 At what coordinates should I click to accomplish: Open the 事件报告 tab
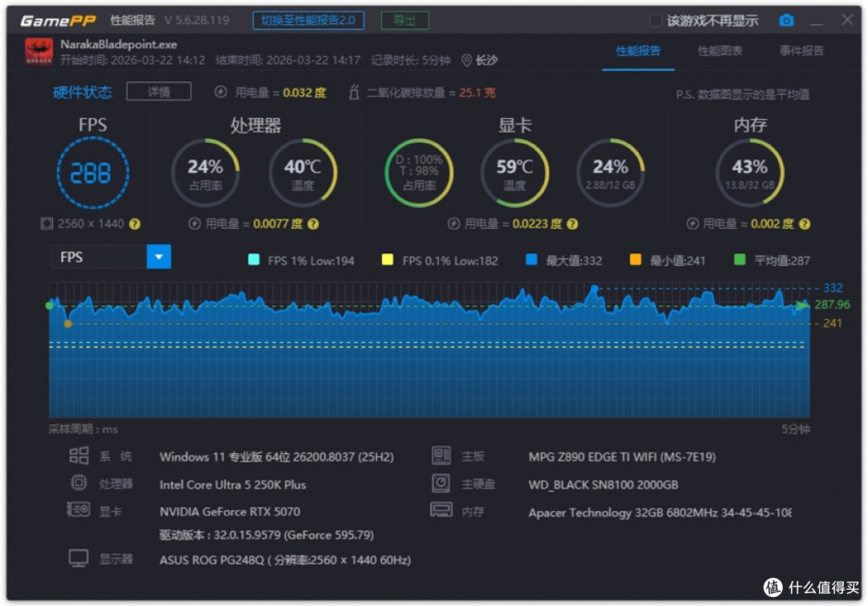(x=801, y=51)
